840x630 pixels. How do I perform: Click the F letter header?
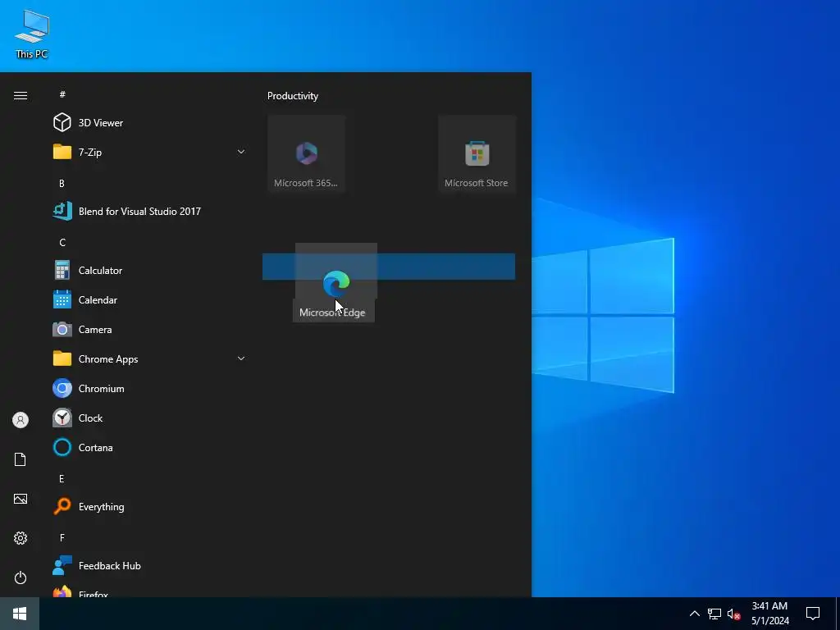tap(62, 537)
